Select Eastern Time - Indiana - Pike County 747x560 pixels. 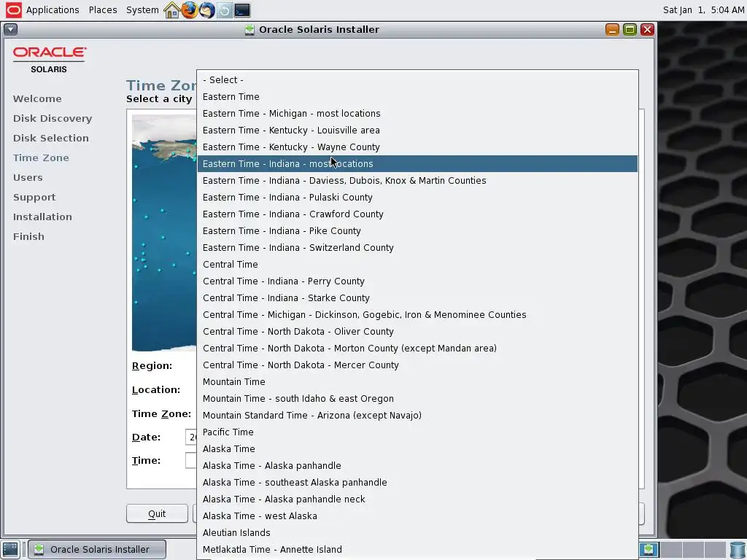click(x=417, y=230)
